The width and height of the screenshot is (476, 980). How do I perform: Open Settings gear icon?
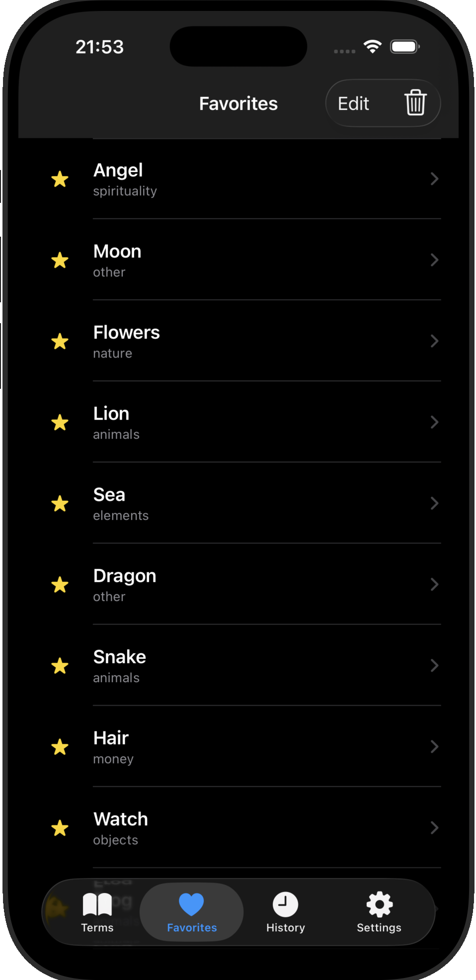coord(379,904)
